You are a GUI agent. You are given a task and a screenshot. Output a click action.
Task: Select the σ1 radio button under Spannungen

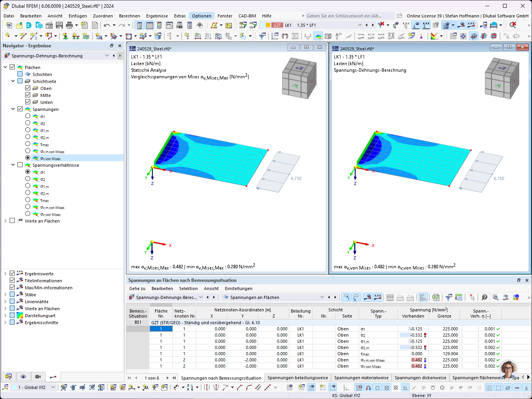[x=28, y=116]
